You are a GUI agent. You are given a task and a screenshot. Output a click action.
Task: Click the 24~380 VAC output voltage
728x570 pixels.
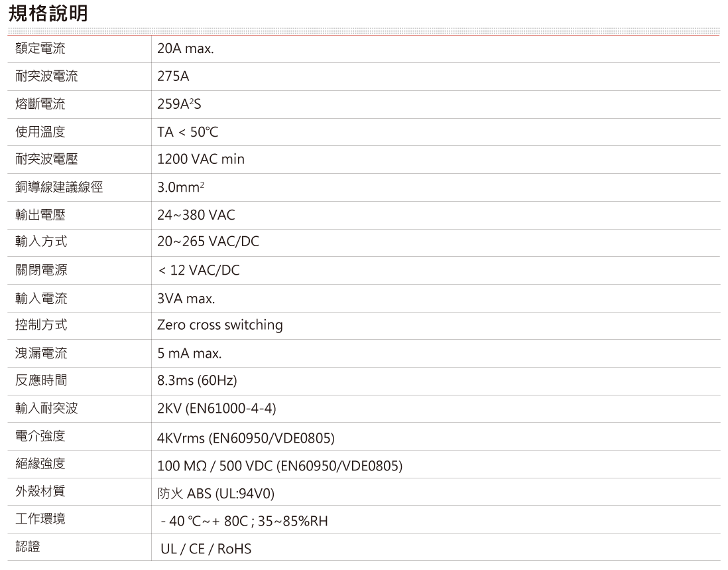[x=196, y=216]
